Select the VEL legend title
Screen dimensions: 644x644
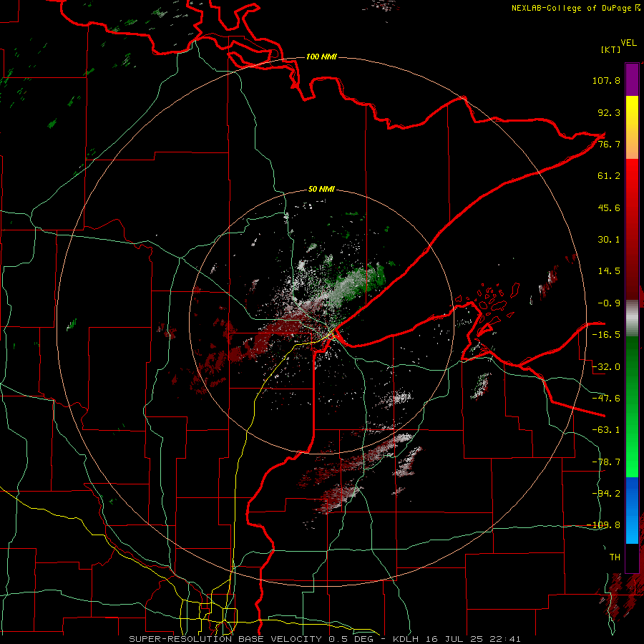pos(628,43)
